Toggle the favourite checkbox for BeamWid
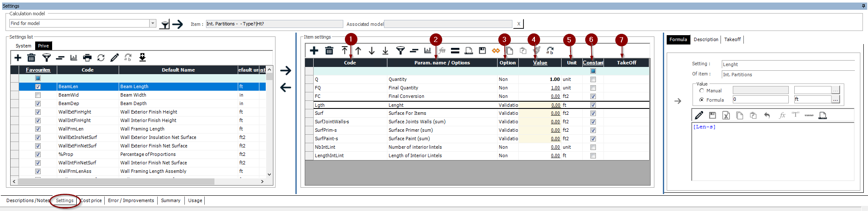Screen dimensions: 868x211 (x=38, y=95)
